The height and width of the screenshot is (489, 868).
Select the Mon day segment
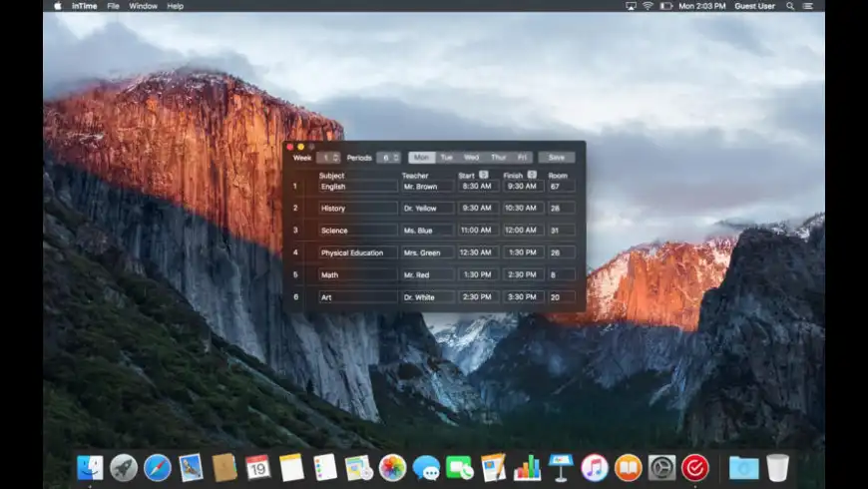coord(421,157)
